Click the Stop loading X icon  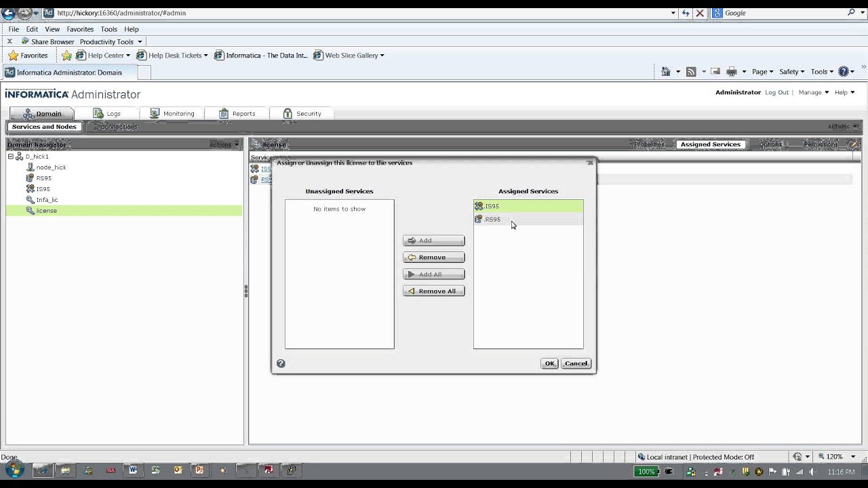coord(700,13)
